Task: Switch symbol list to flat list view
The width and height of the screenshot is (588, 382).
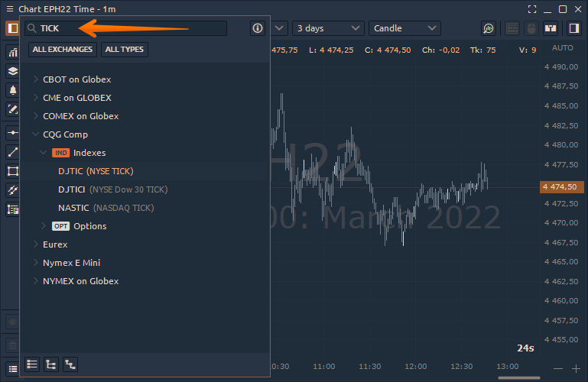Action: click(32, 364)
